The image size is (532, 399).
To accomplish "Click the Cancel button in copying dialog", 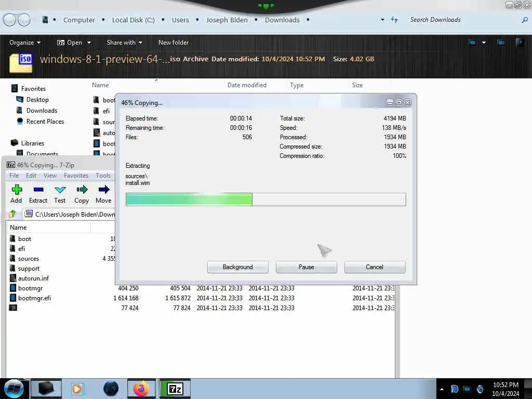I will pos(375,267).
